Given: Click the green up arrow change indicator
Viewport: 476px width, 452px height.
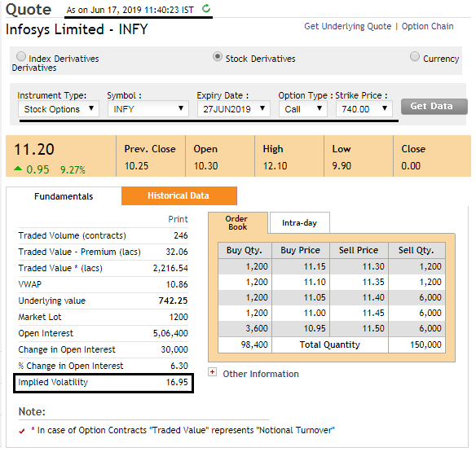Looking at the screenshot, I should coord(18,169).
